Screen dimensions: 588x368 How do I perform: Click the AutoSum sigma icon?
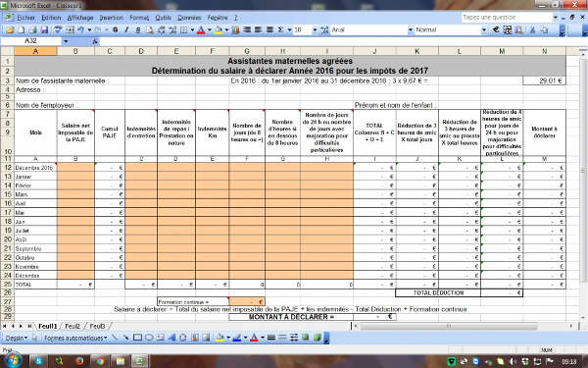point(281,29)
